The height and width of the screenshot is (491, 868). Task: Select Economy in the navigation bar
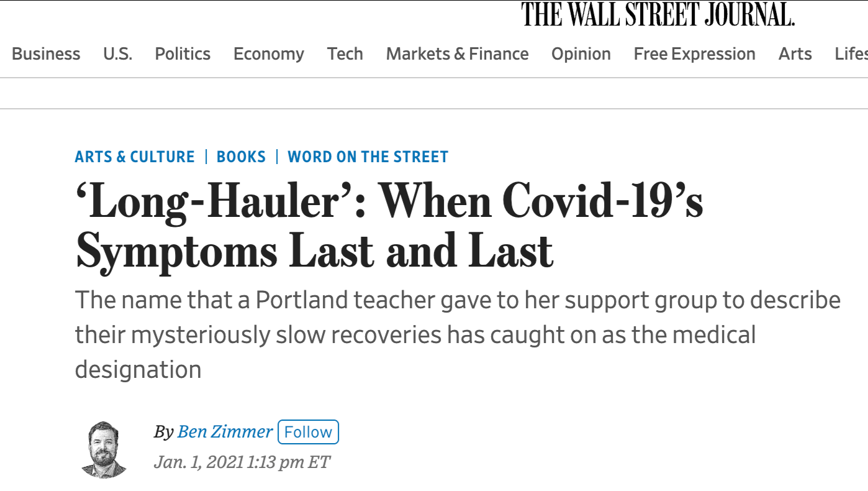pos(269,54)
